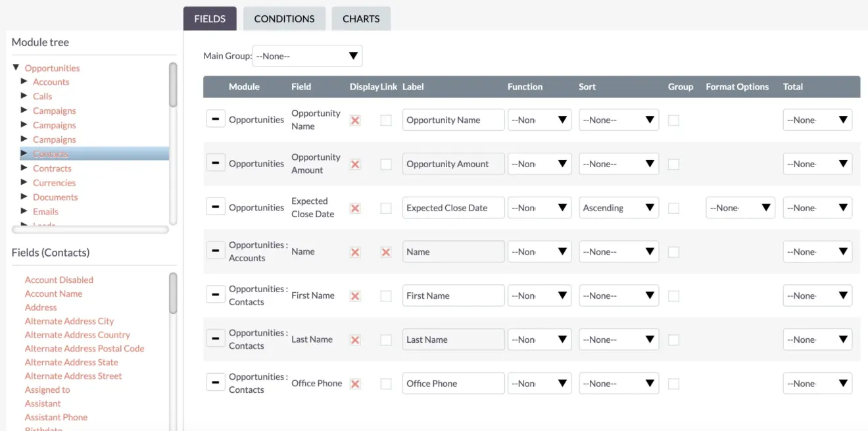Click inside the Opportunity Amount label field
868x431 pixels.
(x=452, y=163)
